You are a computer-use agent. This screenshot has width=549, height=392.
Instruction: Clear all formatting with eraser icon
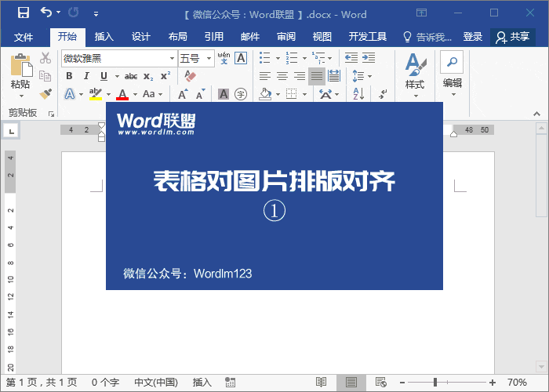pos(190,76)
